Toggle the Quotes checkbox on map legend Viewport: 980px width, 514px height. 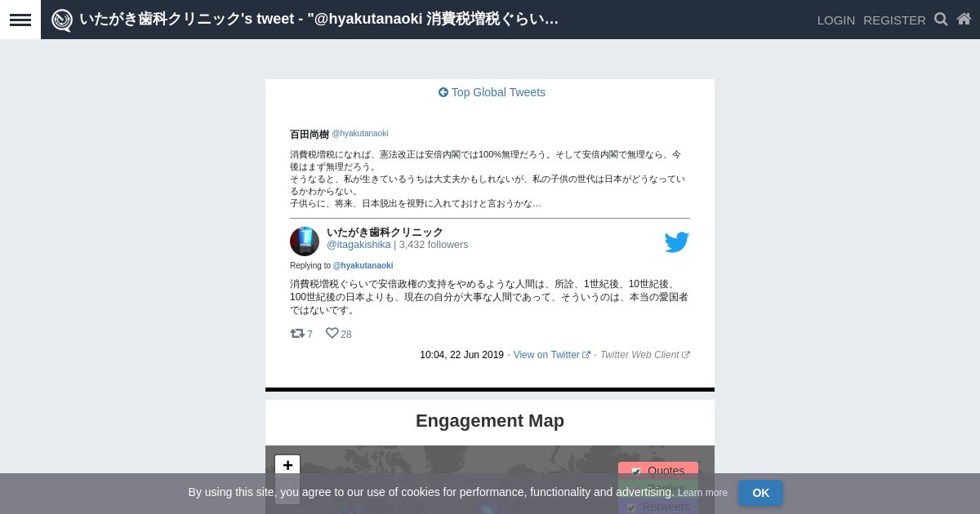[635, 472]
